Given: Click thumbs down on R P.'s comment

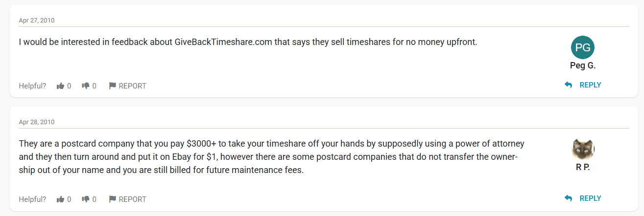Looking at the screenshot, I should point(86,199).
